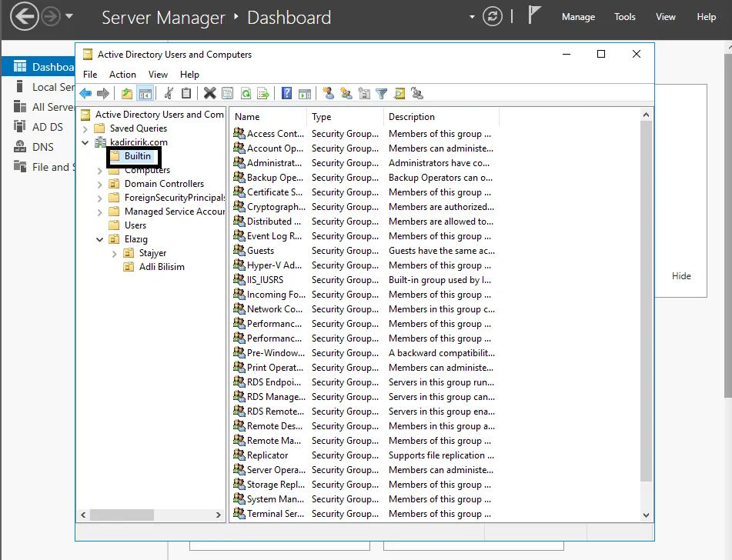This screenshot has height=560, width=732.
Task: Click the blue Back arrow in ADUC toolbar
Action: [x=85, y=93]
